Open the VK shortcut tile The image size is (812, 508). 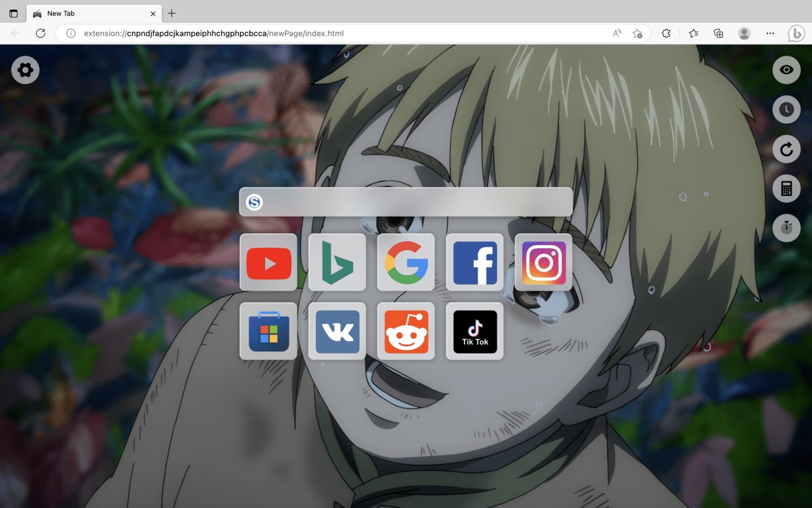pyautogui.click(x=337, y=331)
